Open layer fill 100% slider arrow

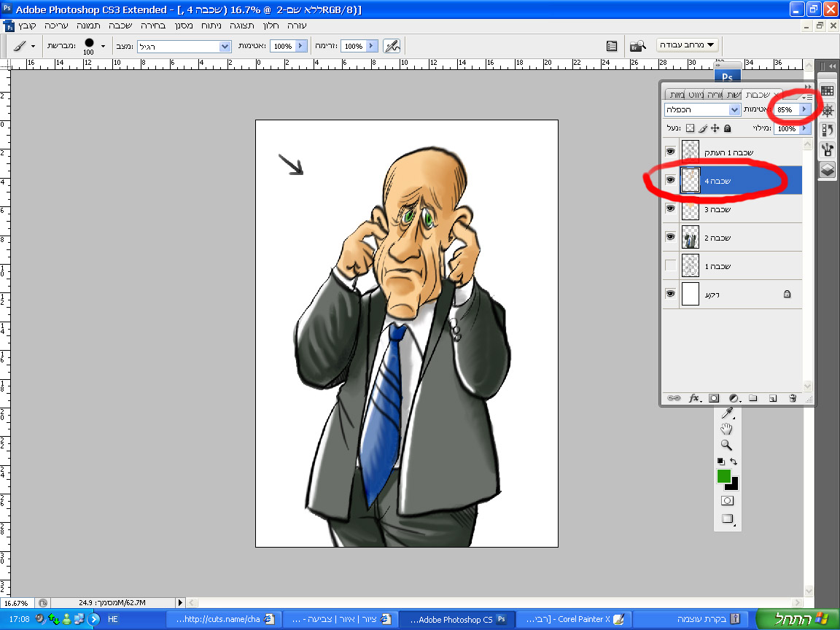[x=805, y=128]
